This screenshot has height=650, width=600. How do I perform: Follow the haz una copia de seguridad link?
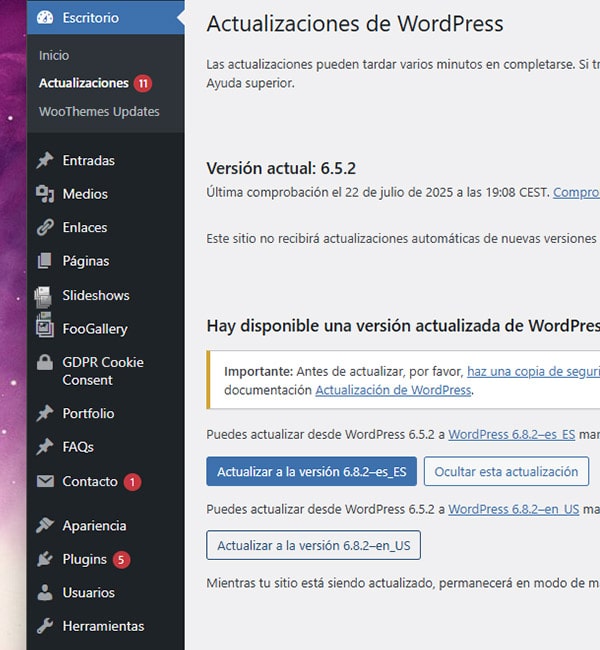tap(533, 371)
